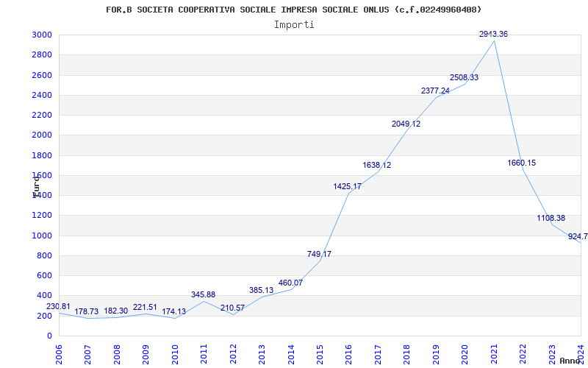Screen dimensions: 588x368
Task: Select the 2049.12 data label
Action: tap(406, 124)
